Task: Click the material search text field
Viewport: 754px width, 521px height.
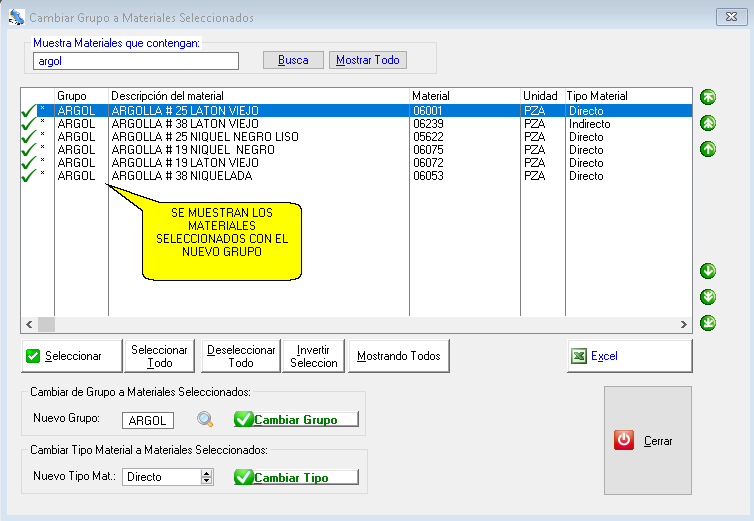Action: click(135, 61)
